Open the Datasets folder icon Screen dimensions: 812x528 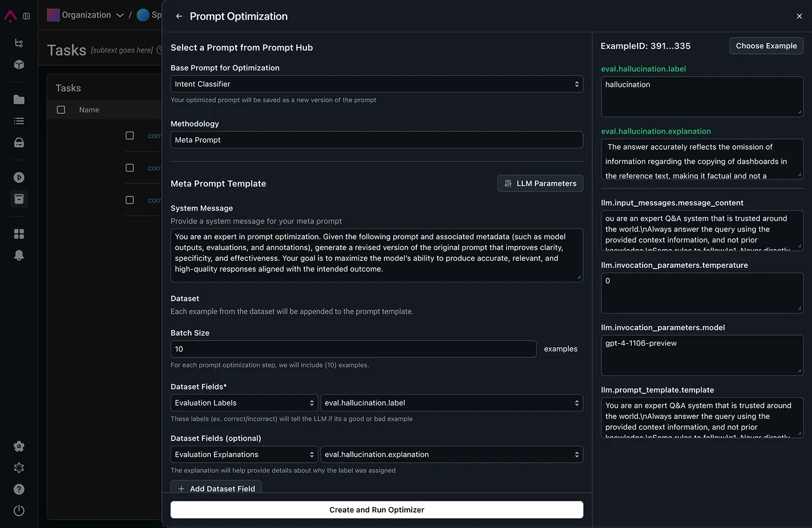click(18, 98)
